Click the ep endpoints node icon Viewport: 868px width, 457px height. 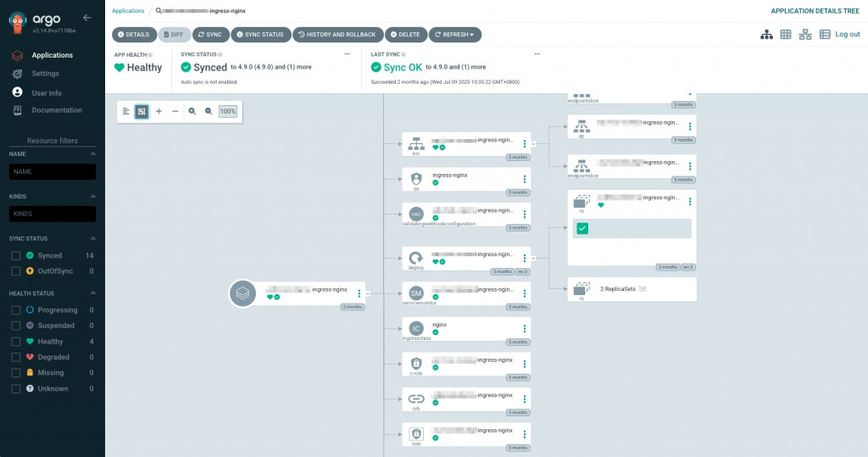tap(581, 125)
